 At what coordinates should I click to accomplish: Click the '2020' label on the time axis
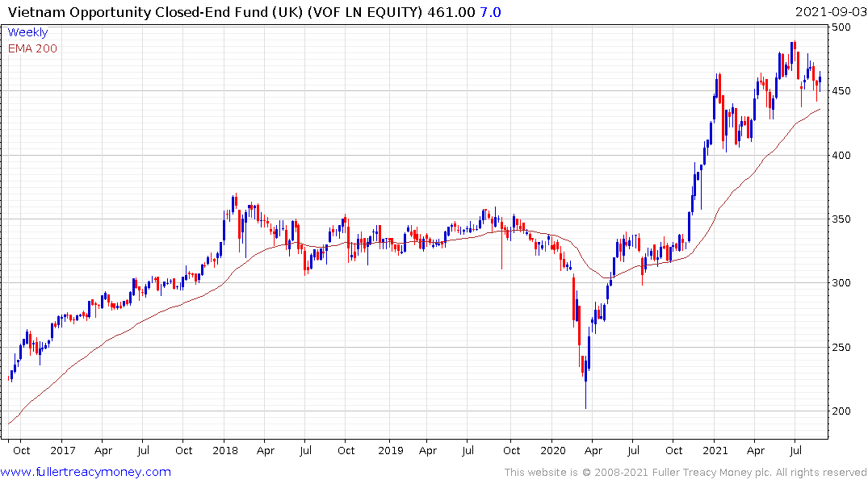[x=553, y=451]
